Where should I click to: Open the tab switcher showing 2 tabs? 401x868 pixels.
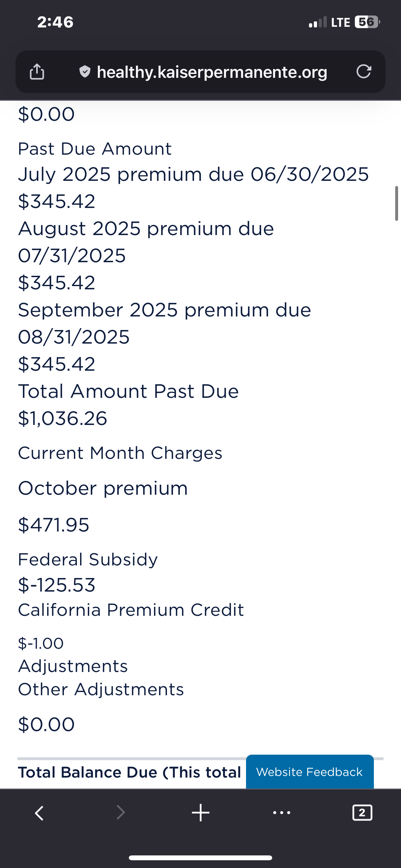pos(362,813)
